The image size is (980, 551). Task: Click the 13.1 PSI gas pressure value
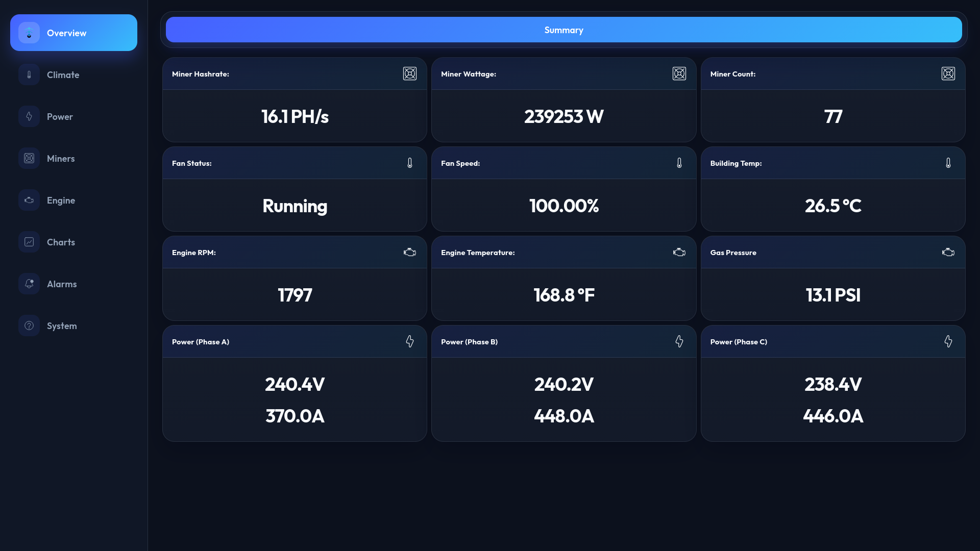click(833, 295)
